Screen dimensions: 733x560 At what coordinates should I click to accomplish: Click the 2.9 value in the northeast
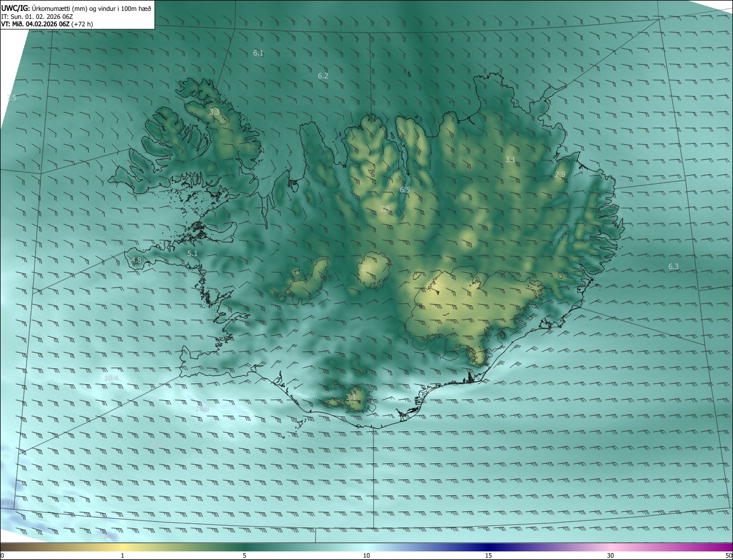tap(560, 174)
